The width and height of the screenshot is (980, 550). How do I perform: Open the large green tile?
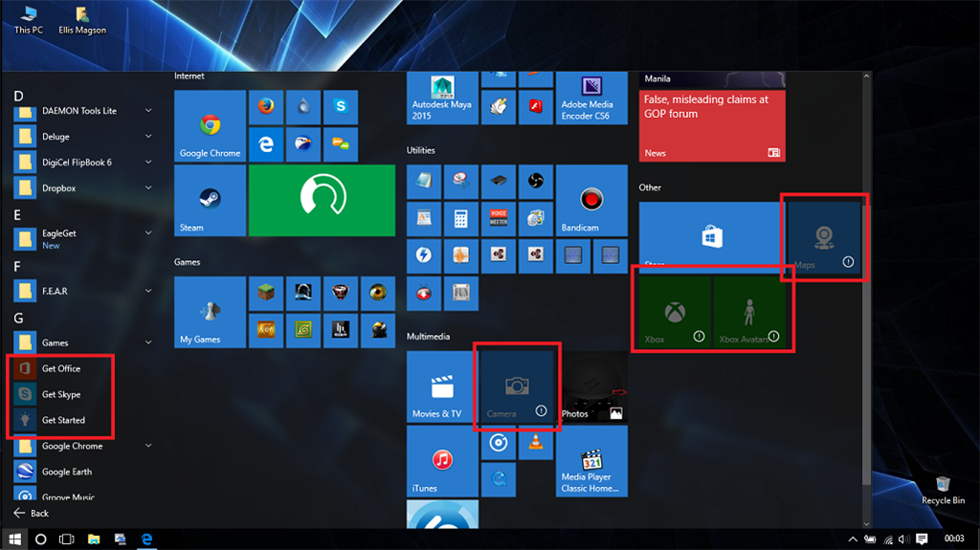tap(322, 201)
